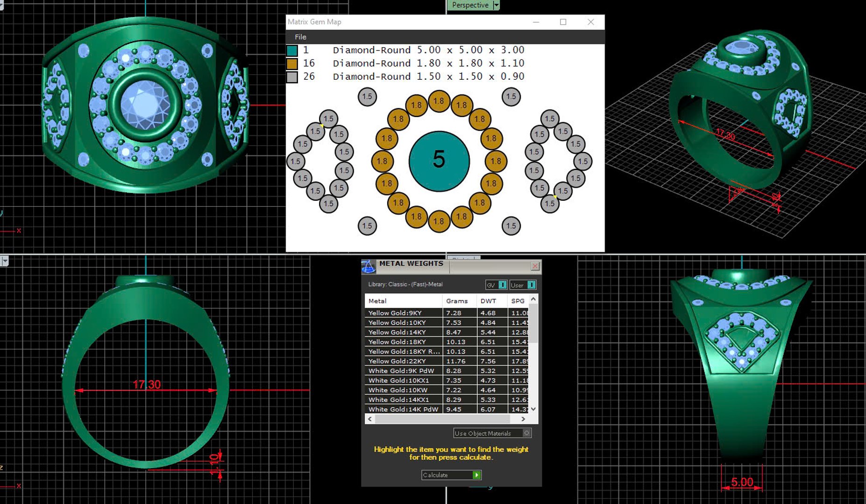The height and width of the screenshot is (504, 866).
Task: Select the Yellow Gold:9KY row
Action: pos(447,313)
